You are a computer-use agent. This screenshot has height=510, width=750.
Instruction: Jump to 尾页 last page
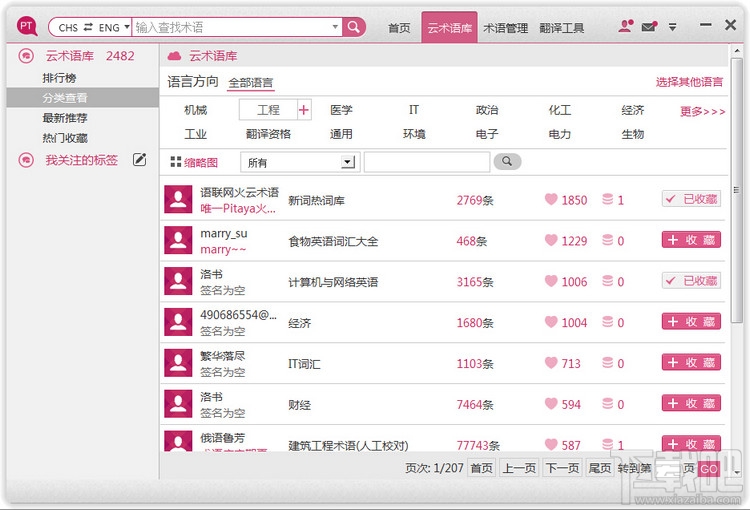tap(600, 468)
